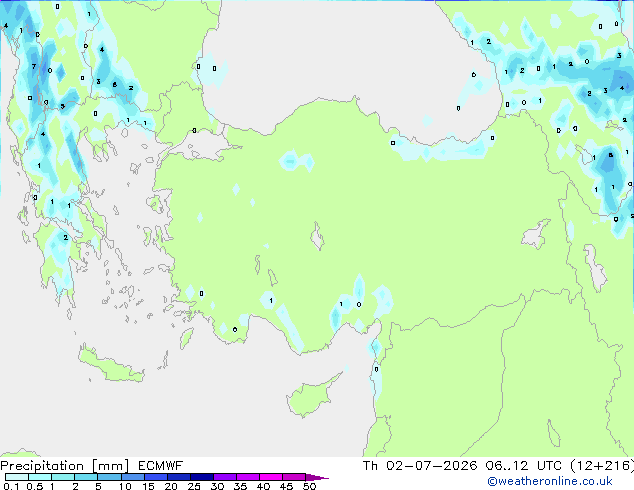This screenshot has height=490, width=634.
Task: Click the "(12+216)" forecast offset text
Action: tap(602, 466)
